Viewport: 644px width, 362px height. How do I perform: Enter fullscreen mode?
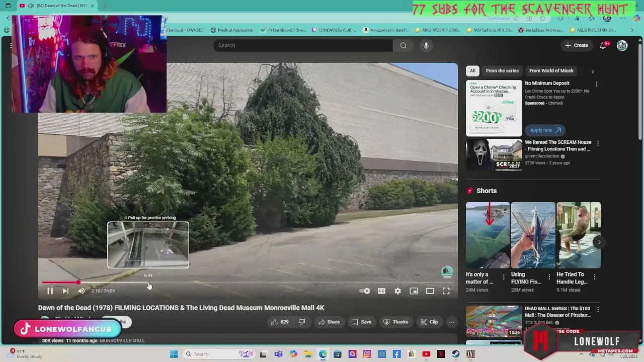point(446,291)
